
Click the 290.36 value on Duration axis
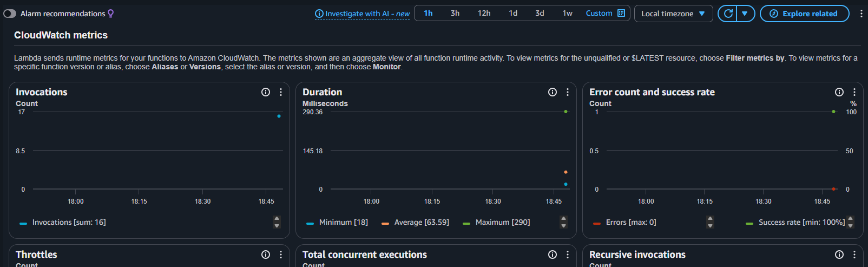(313, 112)
